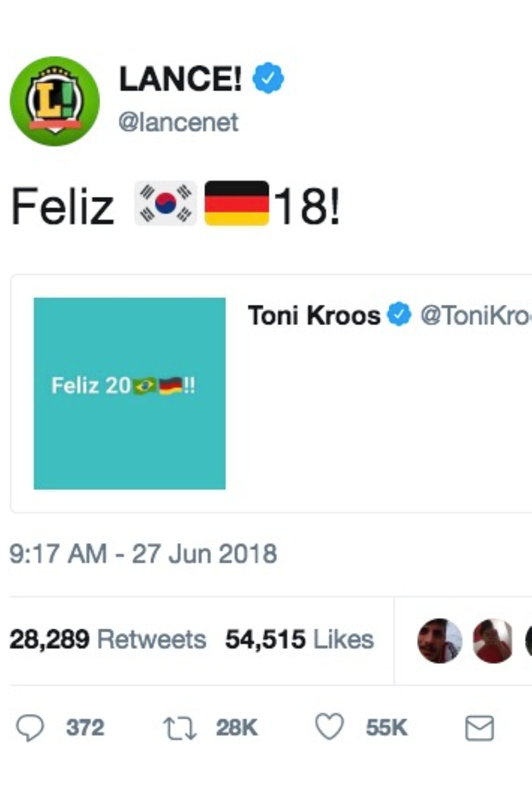Click Toni Kroos verified badge

pos(399,314)
